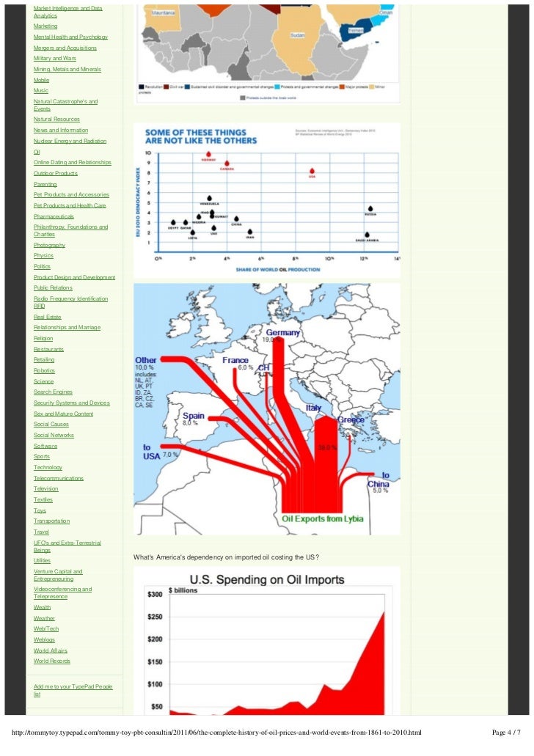Go to Pharmaceuticals category
The image size is (534, 756).
[x=54, y=216]
